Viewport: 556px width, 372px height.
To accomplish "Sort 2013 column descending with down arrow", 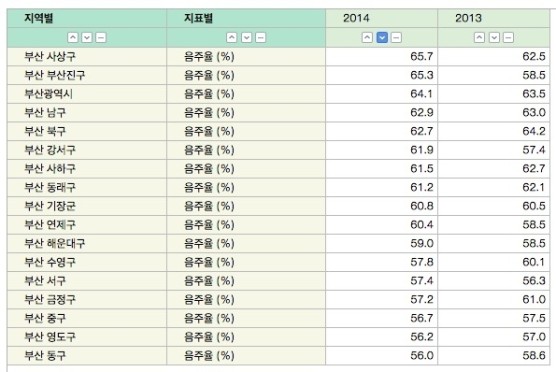I will click(x=494, y=38).
